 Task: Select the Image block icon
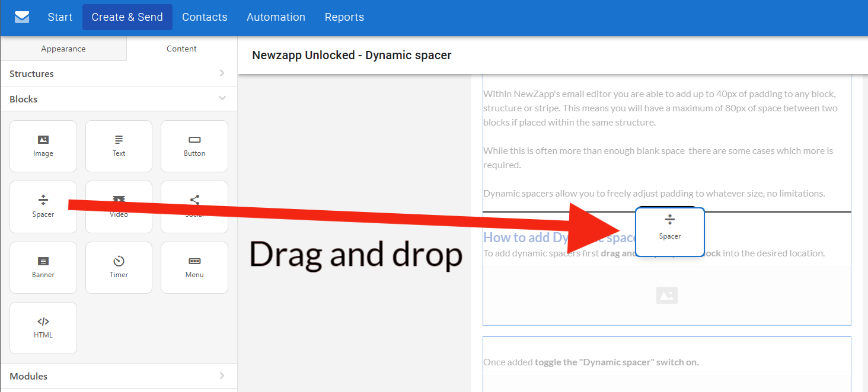43,146
